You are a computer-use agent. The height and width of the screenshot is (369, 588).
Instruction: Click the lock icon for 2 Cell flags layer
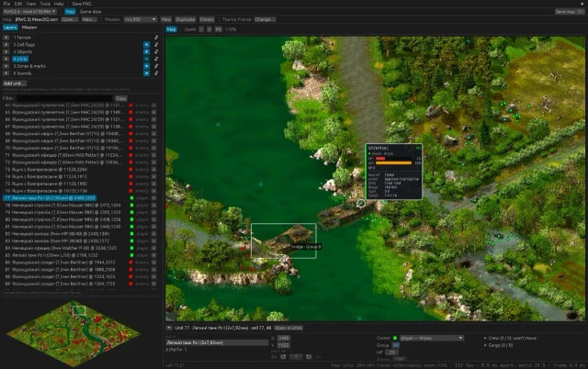[x=156, y=45]
